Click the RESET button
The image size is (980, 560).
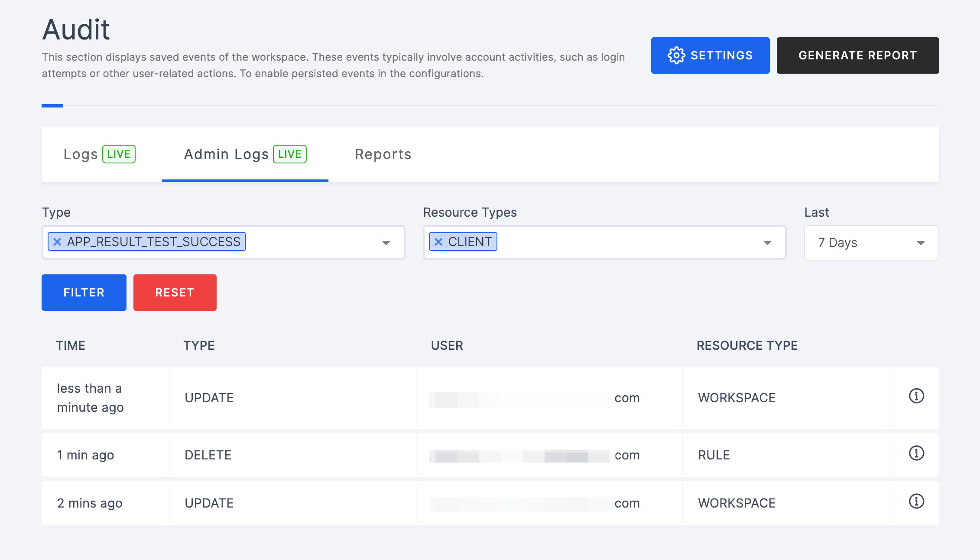coord(175,292)
